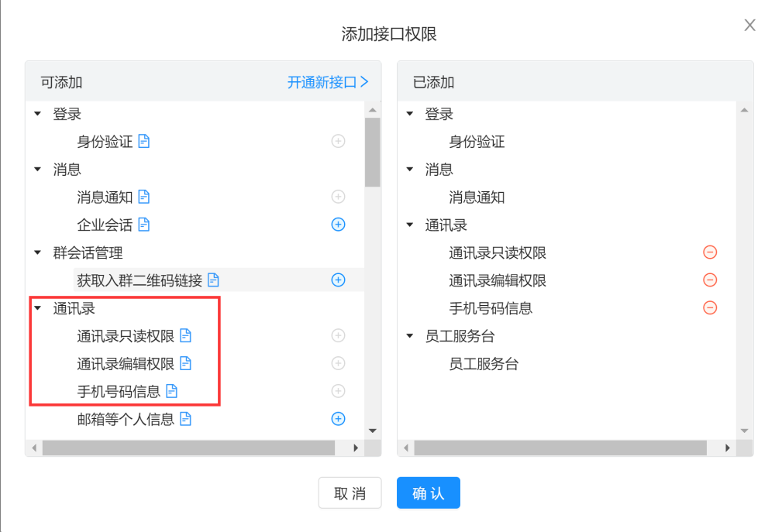Click the 确认 button
This screenshot has height=532, width=775.
click(x=429, y=493)
